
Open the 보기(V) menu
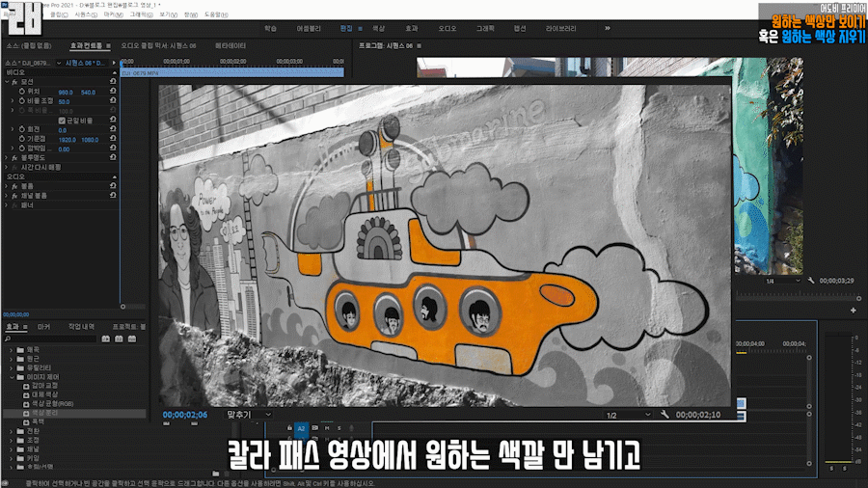tap(168, 14)
